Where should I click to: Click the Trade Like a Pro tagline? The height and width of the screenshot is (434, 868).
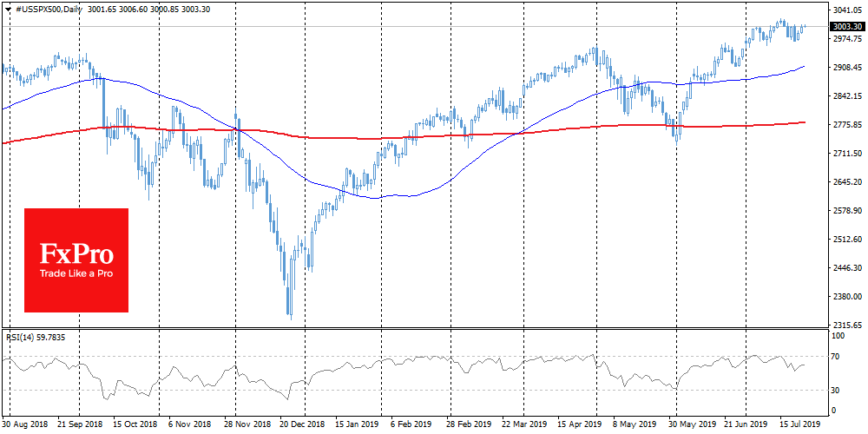click(76, 273)
